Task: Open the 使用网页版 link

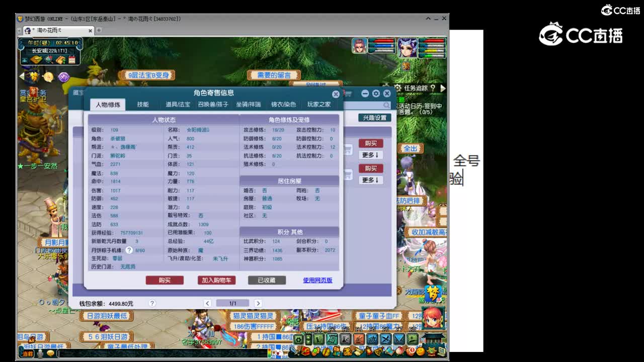Action: (x=317, y=280)
